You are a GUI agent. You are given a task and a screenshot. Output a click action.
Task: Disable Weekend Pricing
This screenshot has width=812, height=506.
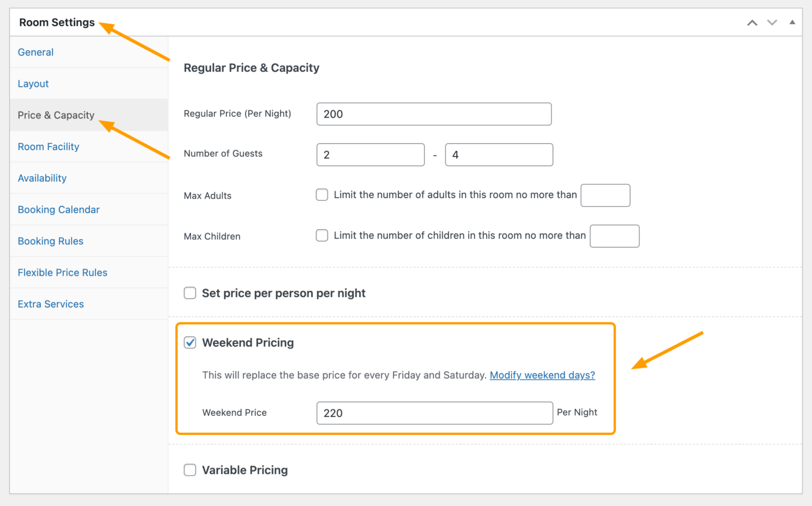(x=190, y=342)
